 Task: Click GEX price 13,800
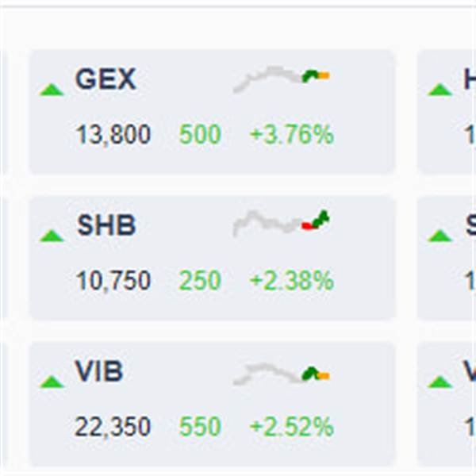113,135
